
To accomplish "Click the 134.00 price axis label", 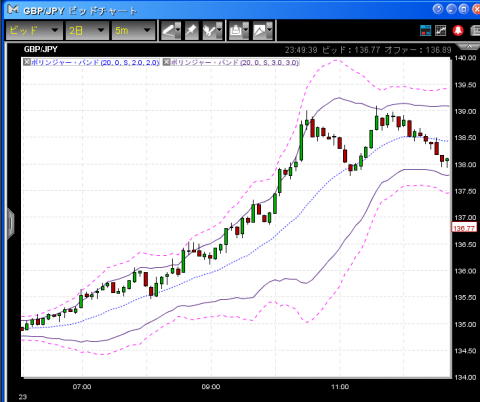I will (x=465, y=377).
